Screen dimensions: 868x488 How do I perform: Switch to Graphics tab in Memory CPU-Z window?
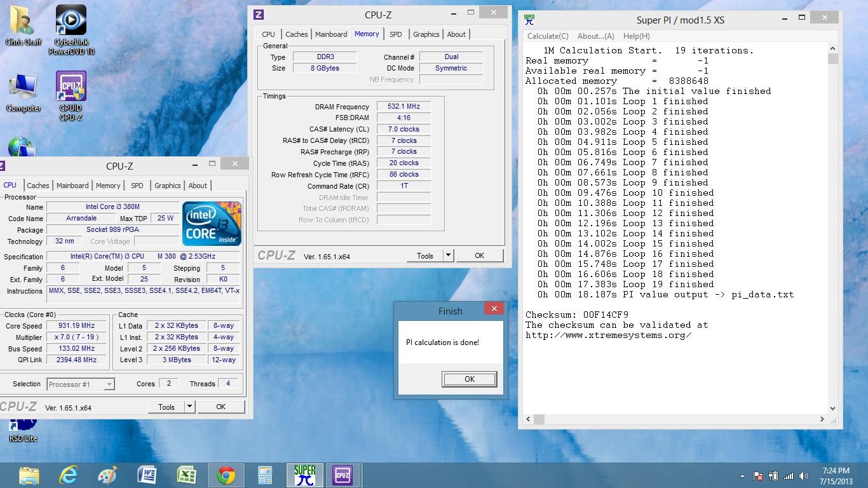pyautogui.click(x=426, y=34)
